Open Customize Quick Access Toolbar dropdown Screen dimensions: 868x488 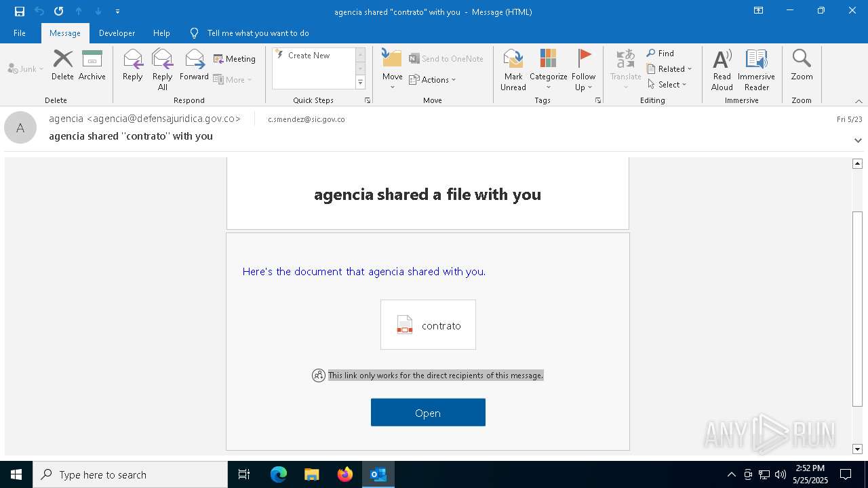(x=118, y=12)
